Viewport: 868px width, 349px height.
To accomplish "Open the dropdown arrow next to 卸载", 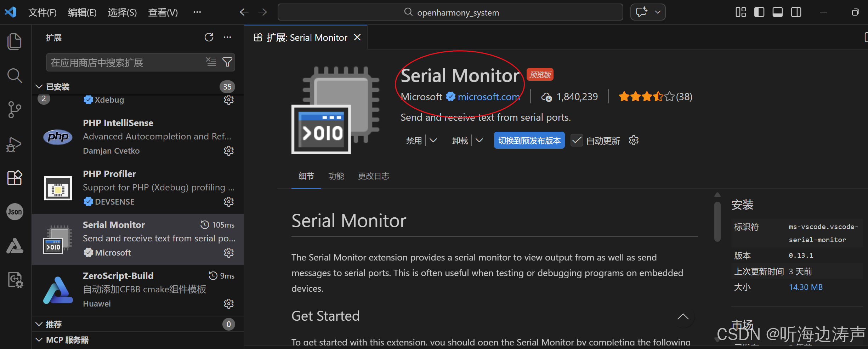I will [479, 141].
